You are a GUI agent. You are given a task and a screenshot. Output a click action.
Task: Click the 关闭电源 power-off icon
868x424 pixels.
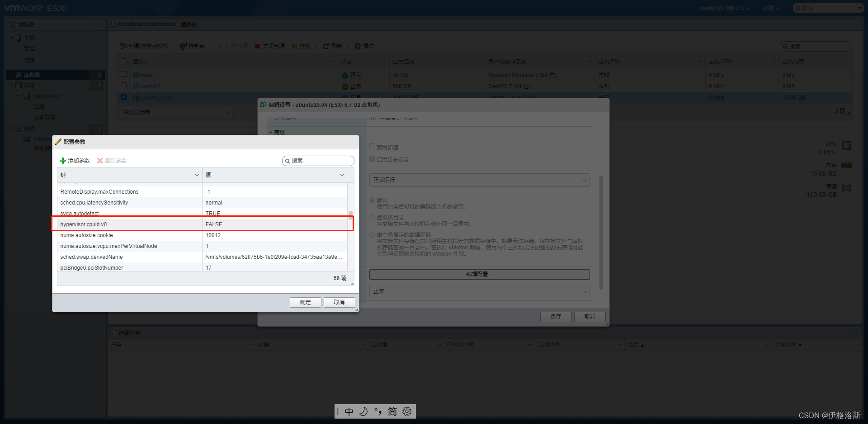pyautogui.click(x=258, y=46)
